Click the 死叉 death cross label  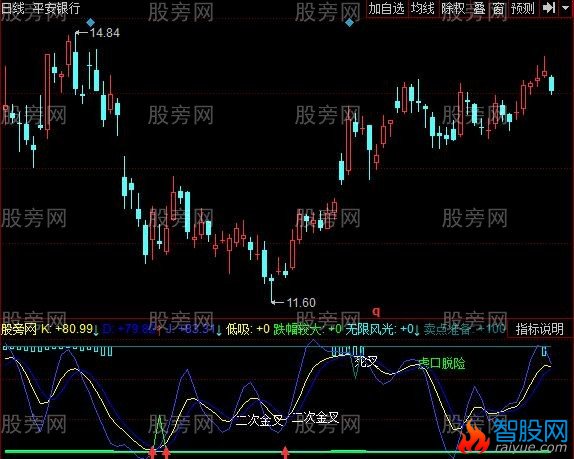click(366, 362)
